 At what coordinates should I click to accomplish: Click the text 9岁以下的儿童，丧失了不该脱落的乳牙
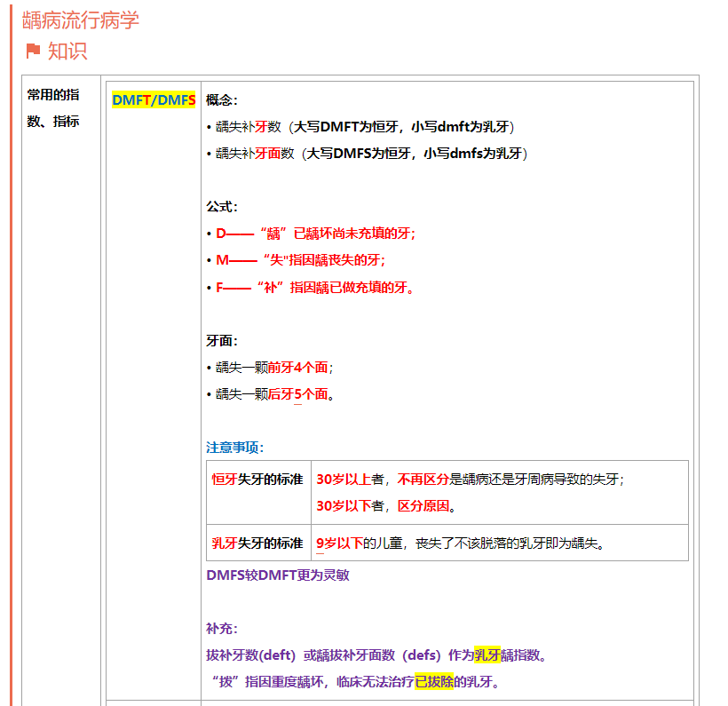460,543
